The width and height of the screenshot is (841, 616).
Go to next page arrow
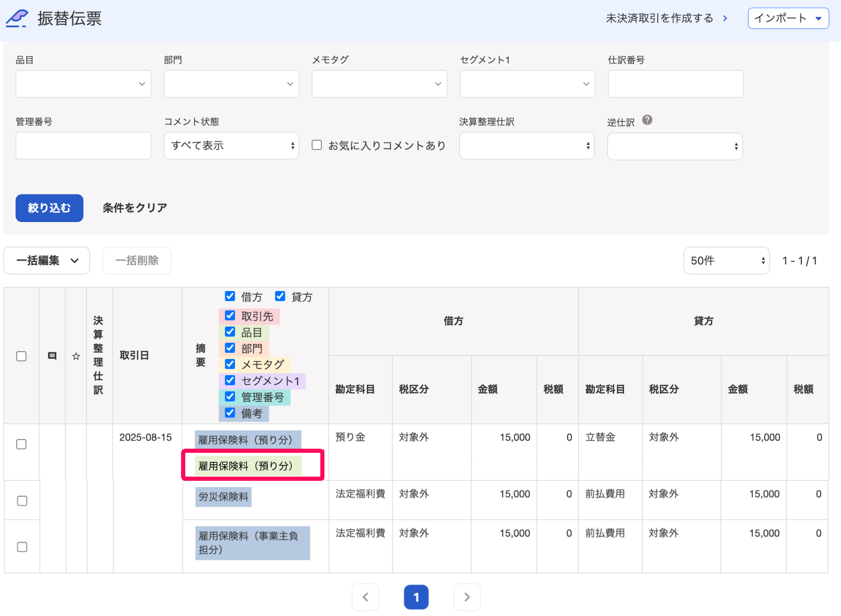coord(467,597)
